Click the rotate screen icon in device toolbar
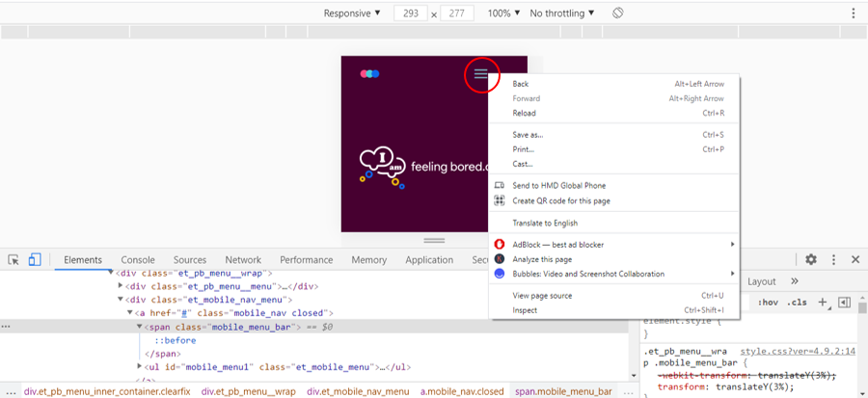 tap(618, 13)
